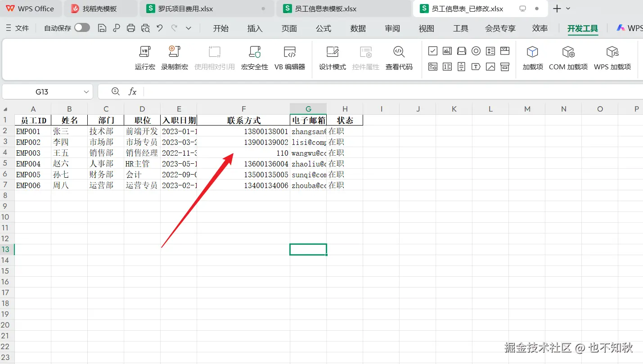Open the 会员专享 ribbon tab
Screen dimensions: 643x364
coord(500,28)
